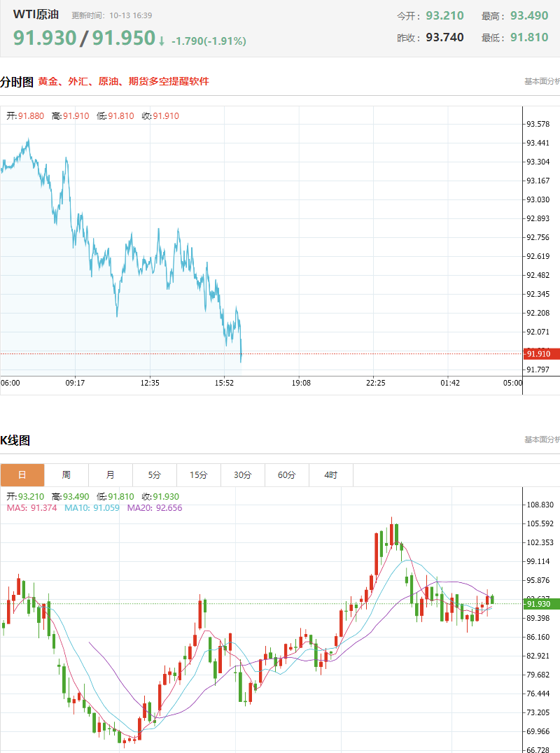The height and width of the screenshot is (753, 560).
Task: Open the 4时 K-line tab
Action: pos(331,475)
